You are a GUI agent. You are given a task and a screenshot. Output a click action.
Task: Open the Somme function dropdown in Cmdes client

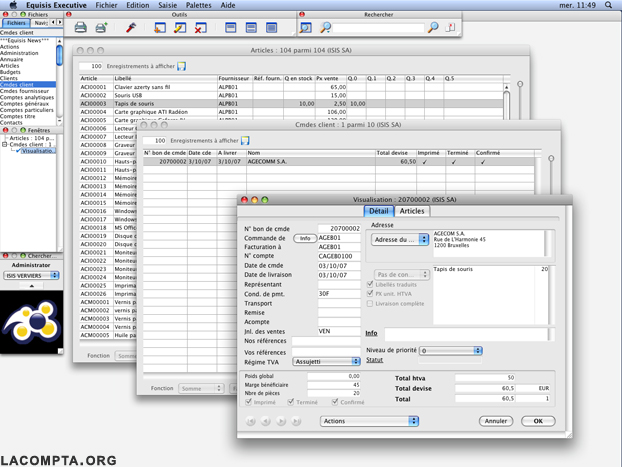click(x=201, y=388)
